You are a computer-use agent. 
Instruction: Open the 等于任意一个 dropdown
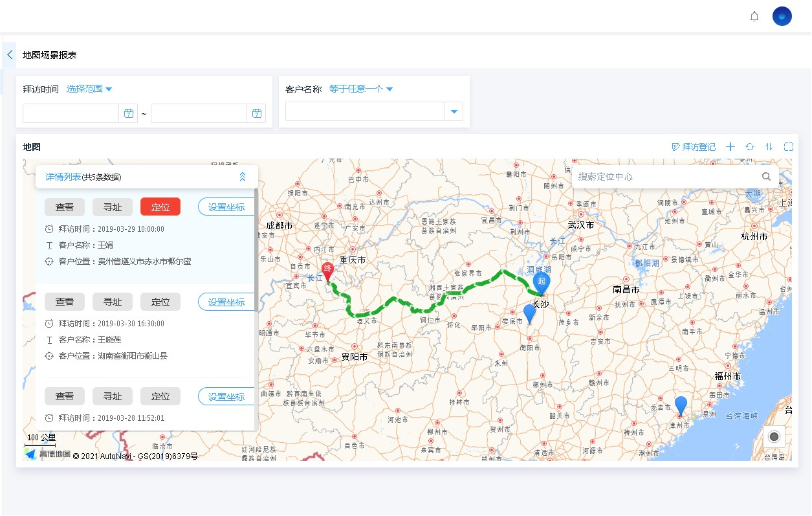361,89
